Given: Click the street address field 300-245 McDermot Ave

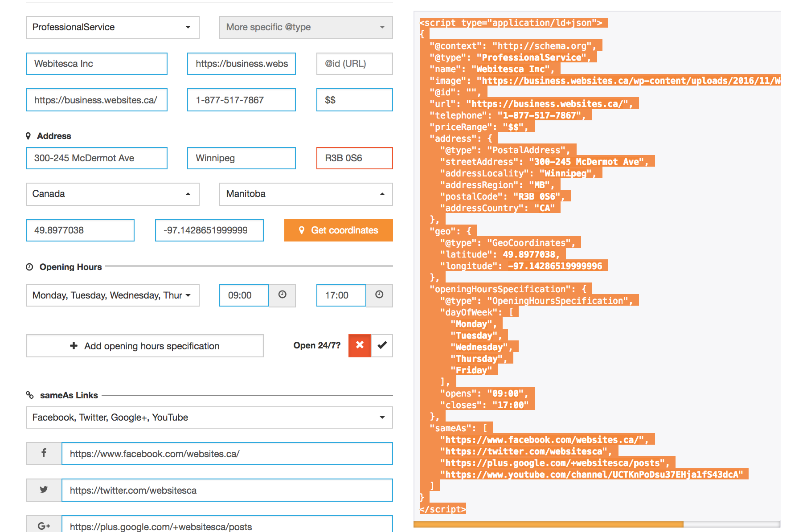Looking at the screenshot, I should [96, 158].
